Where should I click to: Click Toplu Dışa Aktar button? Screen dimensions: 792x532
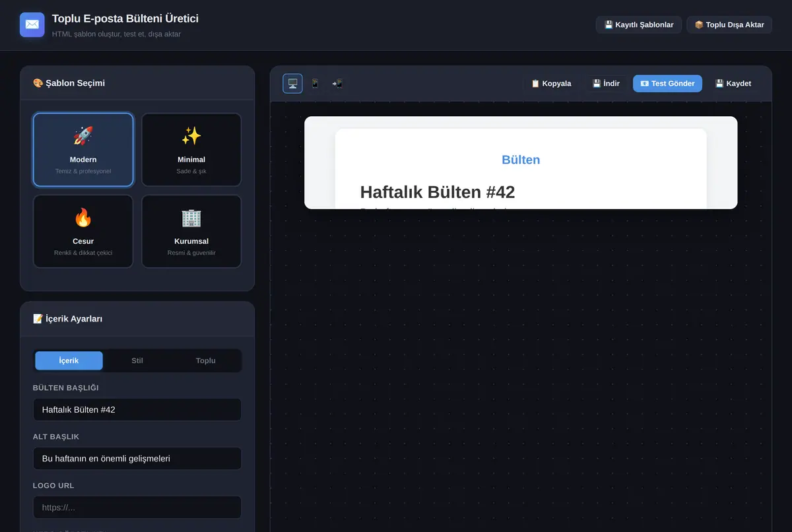point(729,24)
